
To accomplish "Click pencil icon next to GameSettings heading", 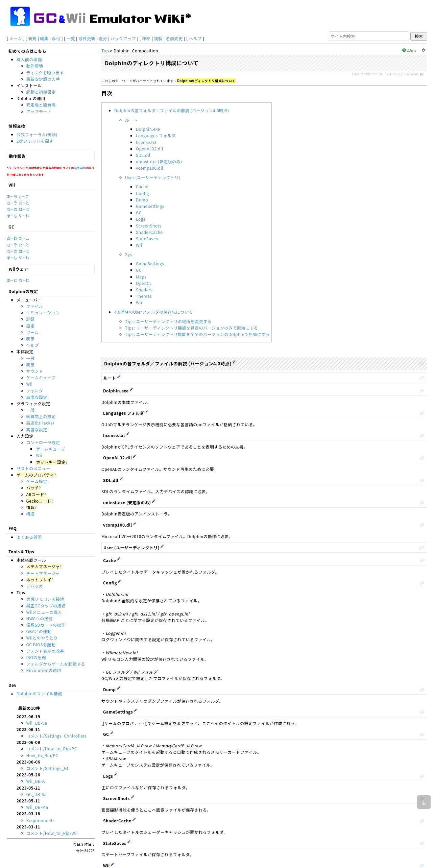I will 135,711.
